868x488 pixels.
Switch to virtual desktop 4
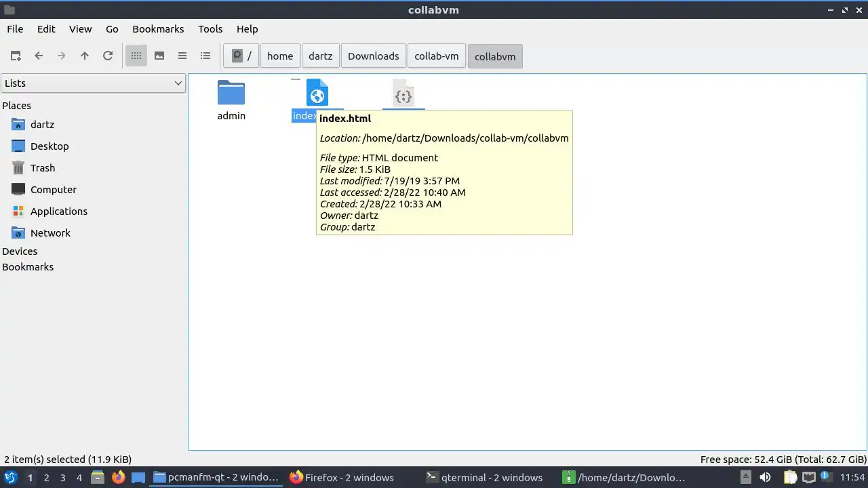pos(79,478)
